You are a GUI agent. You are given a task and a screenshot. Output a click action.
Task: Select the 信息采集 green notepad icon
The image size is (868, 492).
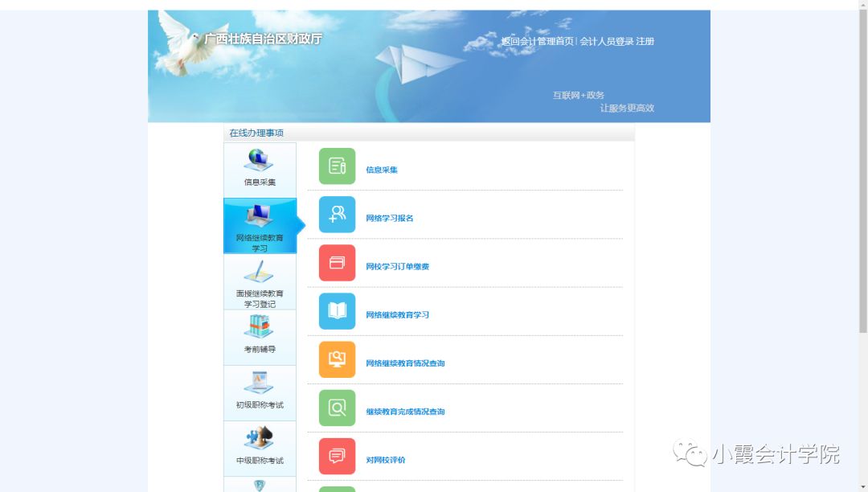(x=336, y=166)
